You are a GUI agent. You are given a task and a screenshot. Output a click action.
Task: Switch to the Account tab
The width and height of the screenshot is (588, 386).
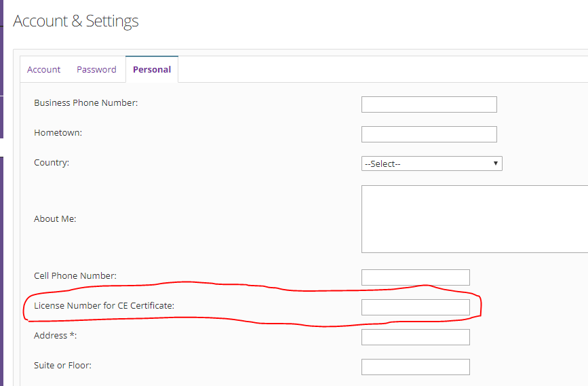click(43, 69)
